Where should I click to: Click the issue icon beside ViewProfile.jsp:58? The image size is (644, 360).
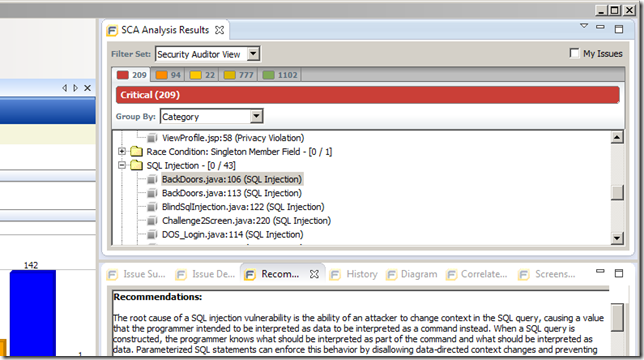click(x=152, y=138)
